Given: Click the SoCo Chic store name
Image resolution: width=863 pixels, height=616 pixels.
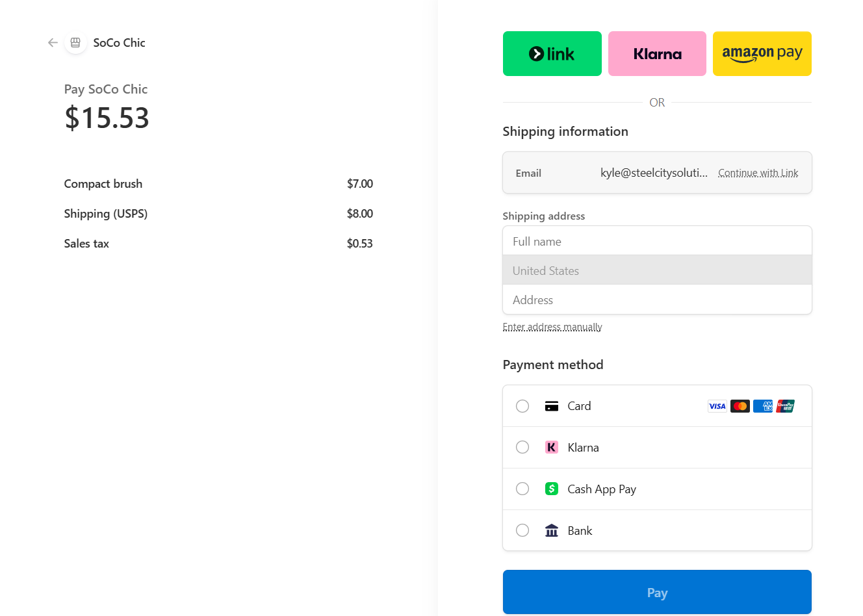Looking at the screenshot, I should click(119, 43).
